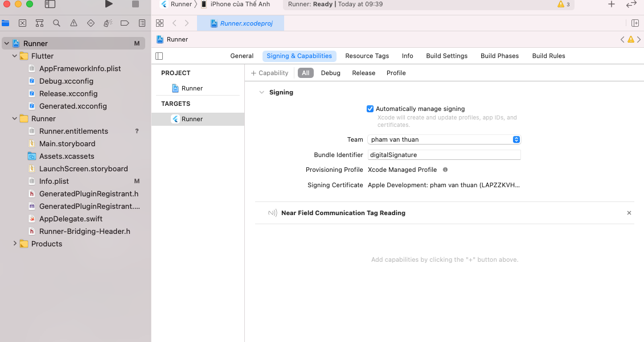Collapse the Signing disclosure triangle
This screenshot has width=644, height=342.
point(261,92)
